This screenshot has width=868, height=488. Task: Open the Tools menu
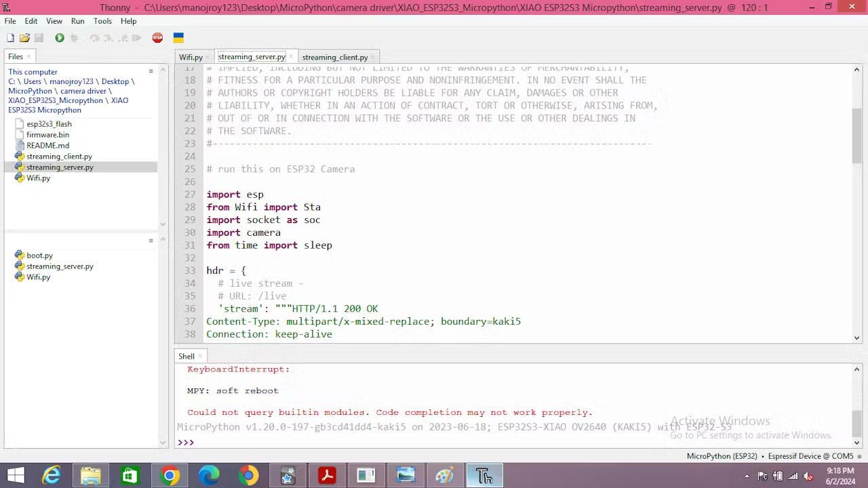[102, 21]
